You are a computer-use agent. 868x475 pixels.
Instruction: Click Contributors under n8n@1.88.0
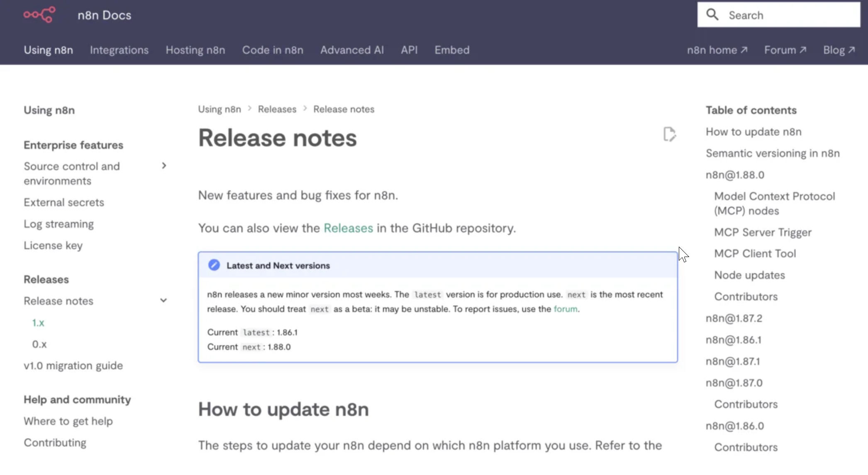[746, 296]
